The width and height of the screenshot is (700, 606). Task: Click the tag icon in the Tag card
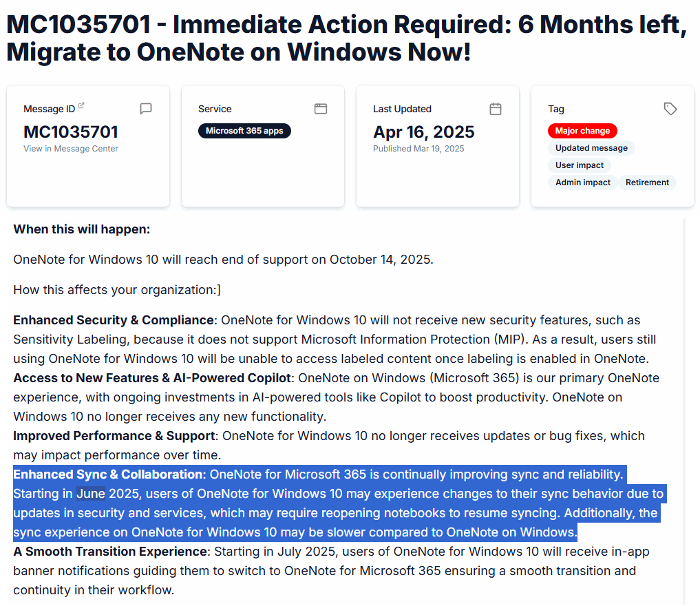click(670, 109)
